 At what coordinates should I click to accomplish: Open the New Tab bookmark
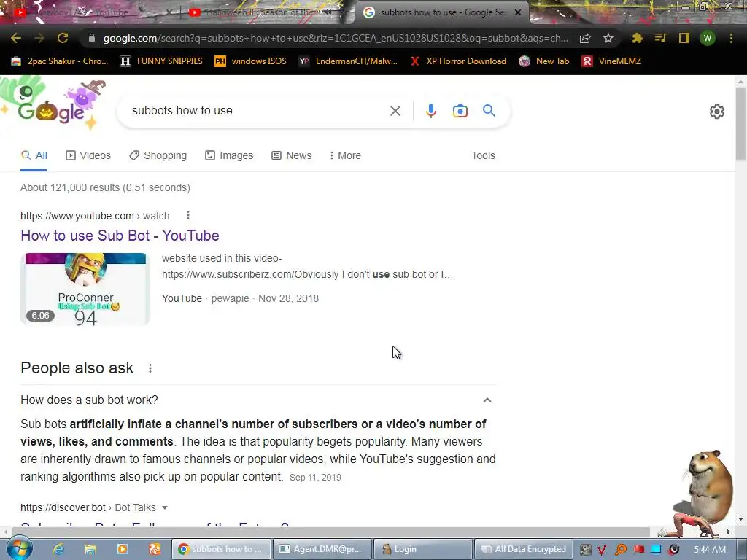click(544, 61)
